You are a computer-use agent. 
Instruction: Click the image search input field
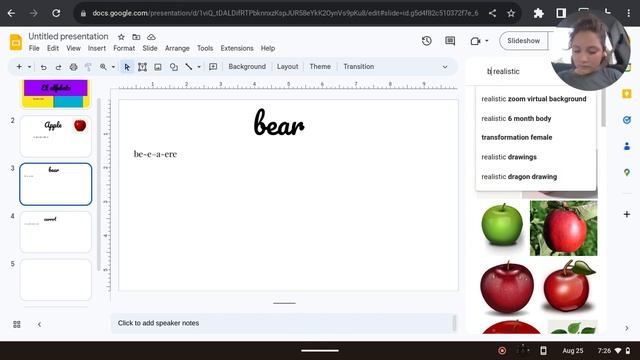point(518,71)
